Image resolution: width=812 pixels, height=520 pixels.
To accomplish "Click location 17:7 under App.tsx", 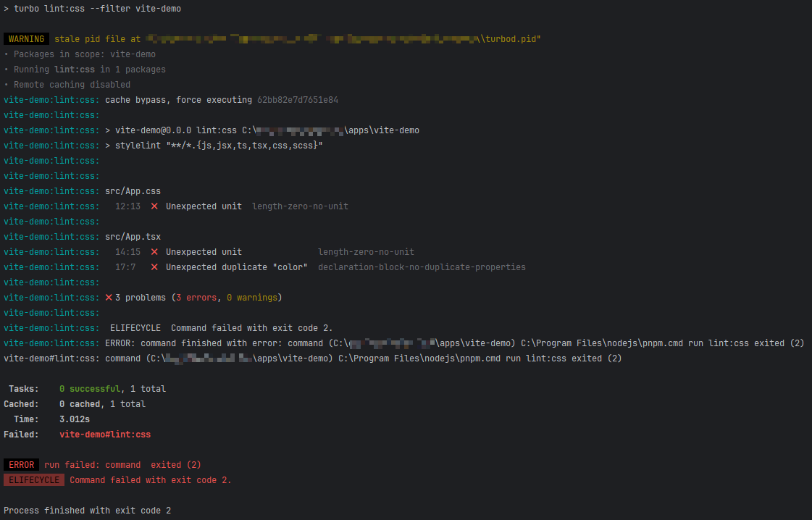I will click(x=125, y=267).
